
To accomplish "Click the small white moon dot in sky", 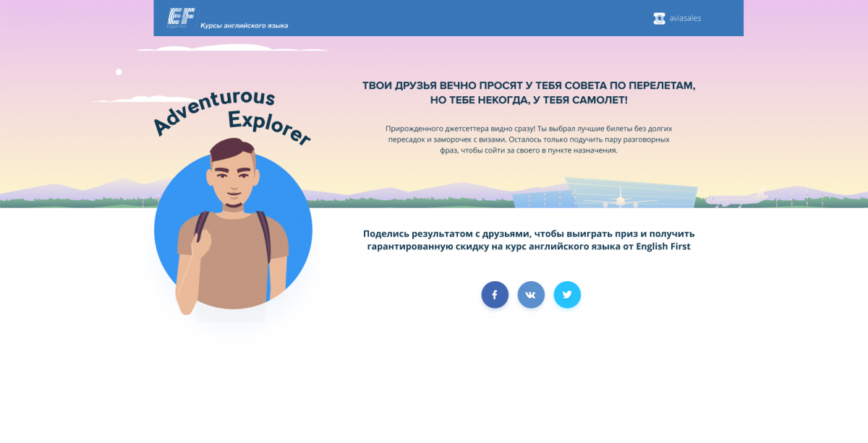I will click(x=119, y=72).
